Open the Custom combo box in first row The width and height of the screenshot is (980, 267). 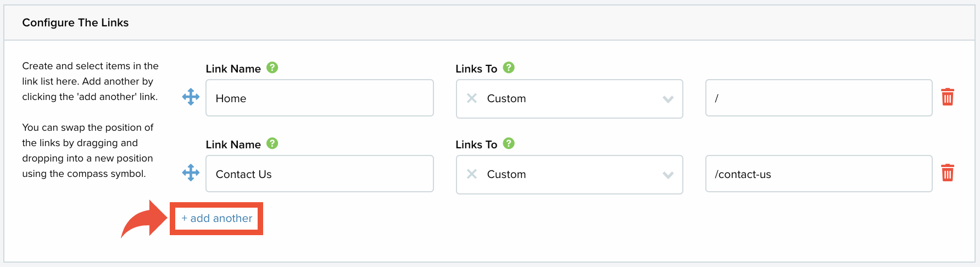(x=570, y=99)
